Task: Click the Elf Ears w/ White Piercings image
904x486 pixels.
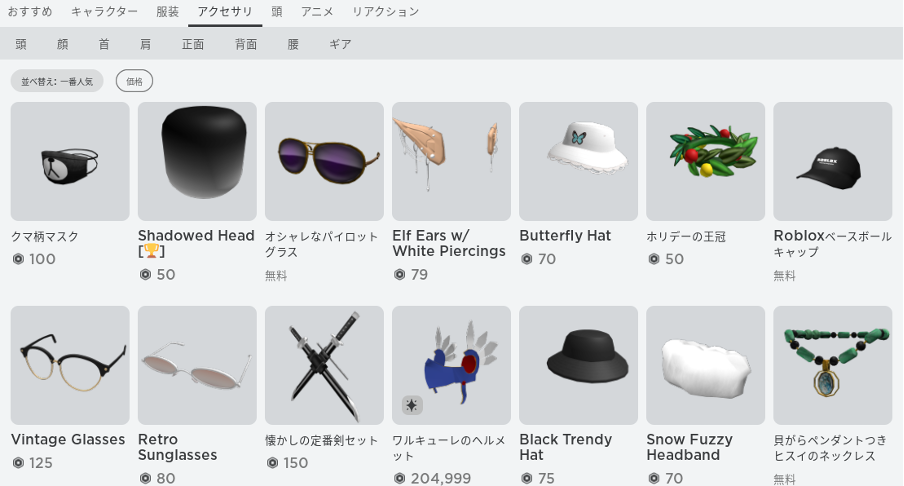Action: 451,161
